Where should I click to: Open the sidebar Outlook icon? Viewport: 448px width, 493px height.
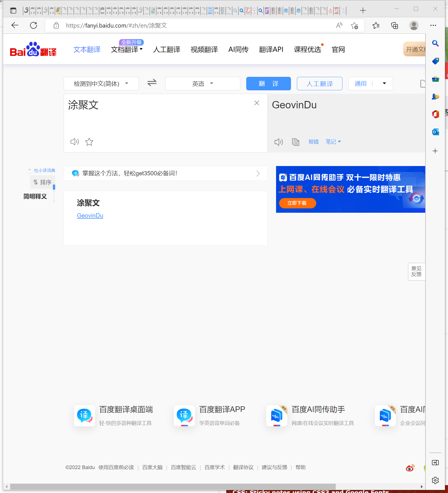pyautogui.click(x=435, y=132)
